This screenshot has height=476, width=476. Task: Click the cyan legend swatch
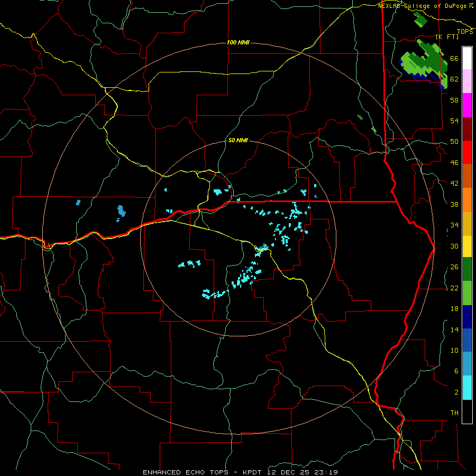(467, 388)
